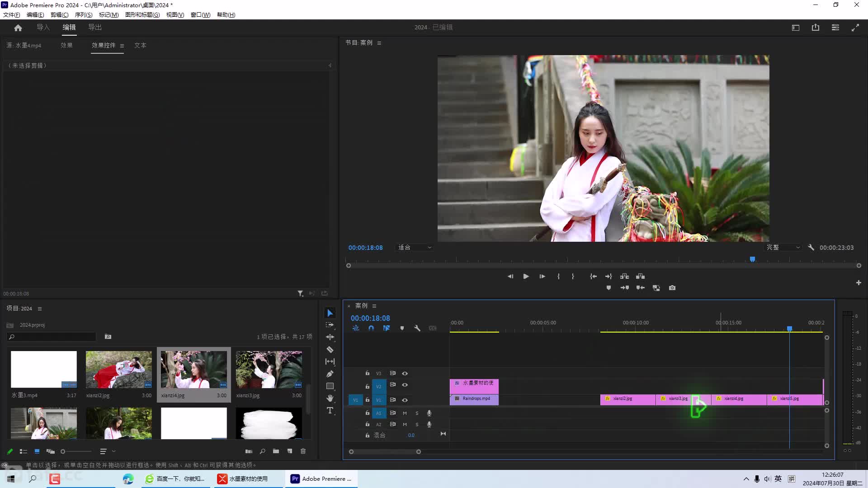Select the Type tool

[x=330, y=410]
